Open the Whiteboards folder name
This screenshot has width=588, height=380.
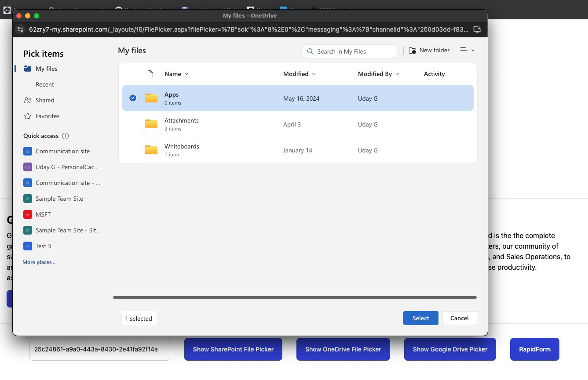(x=182, y=146)
